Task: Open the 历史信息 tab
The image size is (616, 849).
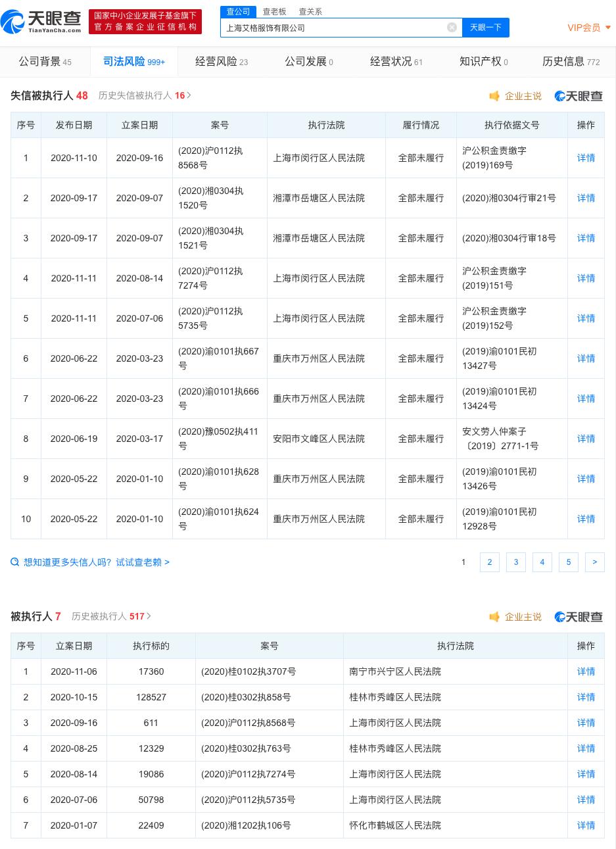Action: (x=571, y=62)
